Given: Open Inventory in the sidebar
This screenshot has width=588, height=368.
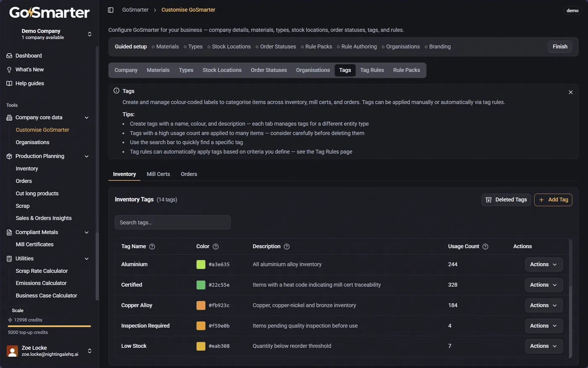Looking at the screenshot, I should [x=27, y=169].
